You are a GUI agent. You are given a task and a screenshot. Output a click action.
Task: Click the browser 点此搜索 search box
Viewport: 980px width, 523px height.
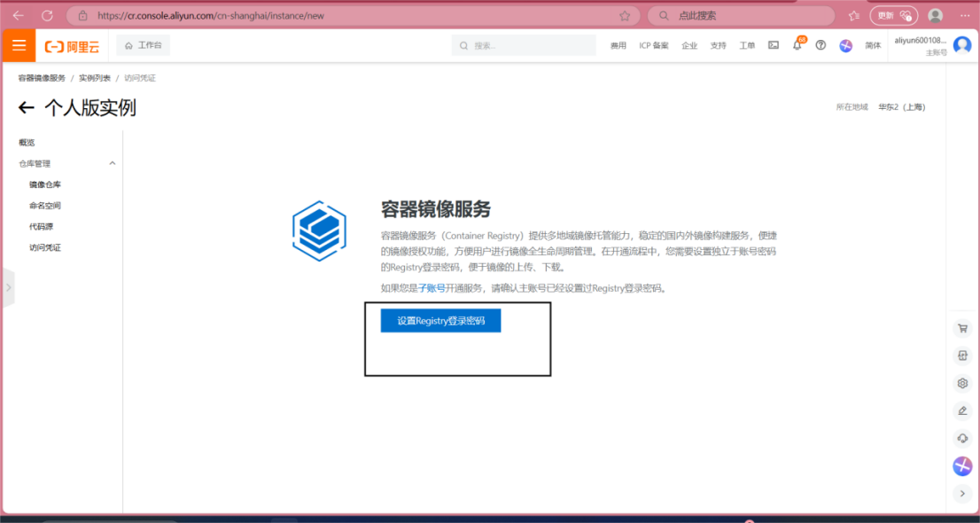[742, 16]
